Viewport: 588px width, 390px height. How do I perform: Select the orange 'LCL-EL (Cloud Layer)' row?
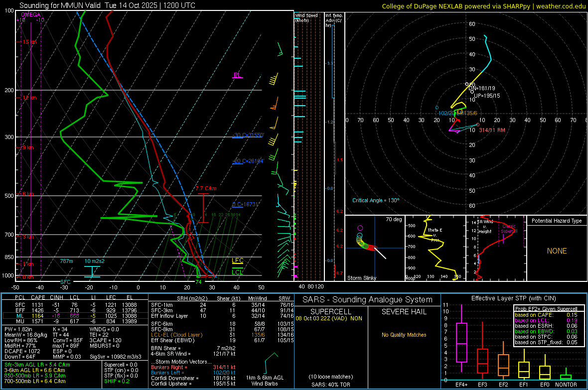click(x=222, y=335)
